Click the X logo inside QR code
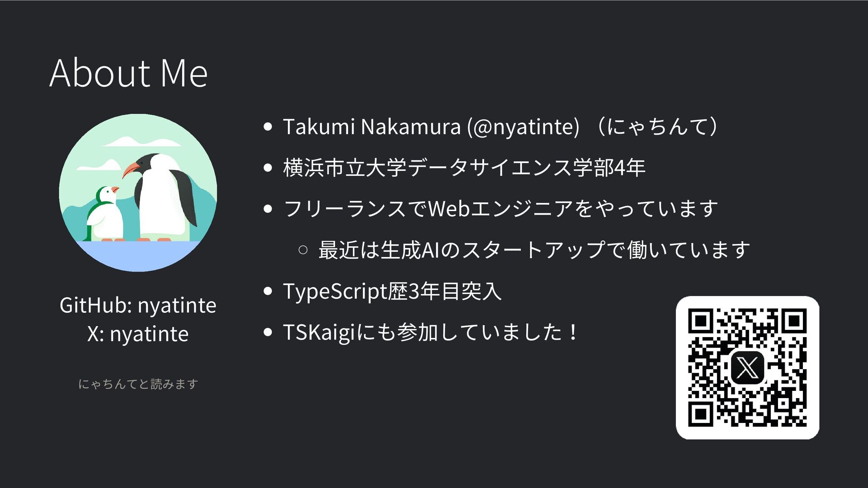This screenshot has height=488, width=868. point(747,367)
